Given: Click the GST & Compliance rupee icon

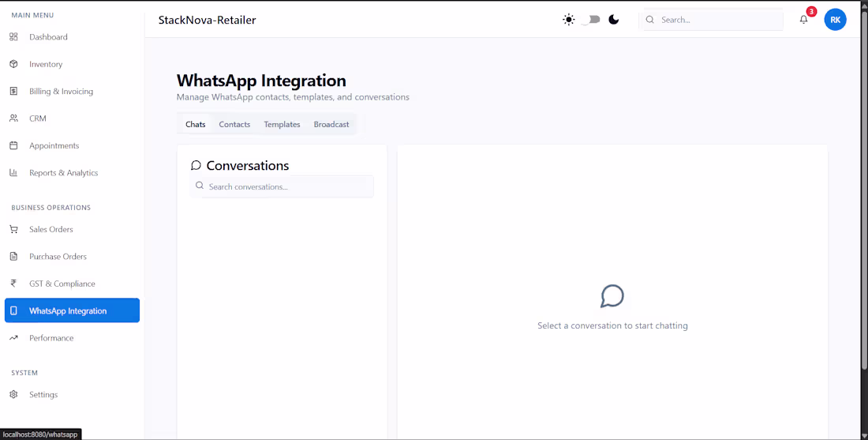Looking at the screenshot, I should pos(14,284).
